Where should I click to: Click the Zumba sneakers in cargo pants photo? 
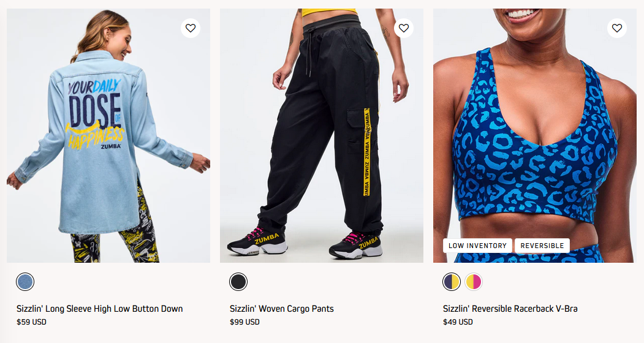pyautogui.click(x=305, y=243)
